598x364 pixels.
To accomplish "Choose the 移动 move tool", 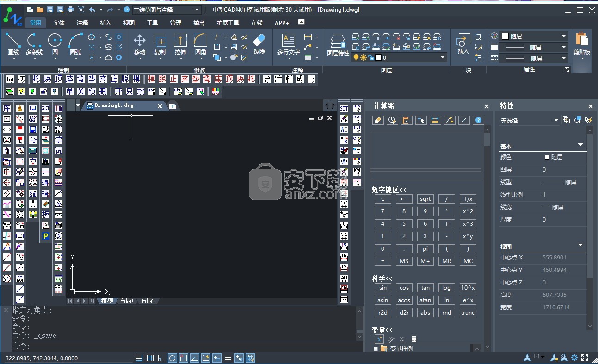I will (140, 44).
